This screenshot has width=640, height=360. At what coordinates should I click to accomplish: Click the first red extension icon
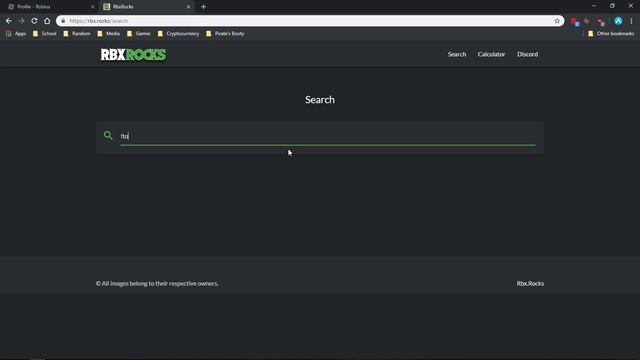(575, 22)
